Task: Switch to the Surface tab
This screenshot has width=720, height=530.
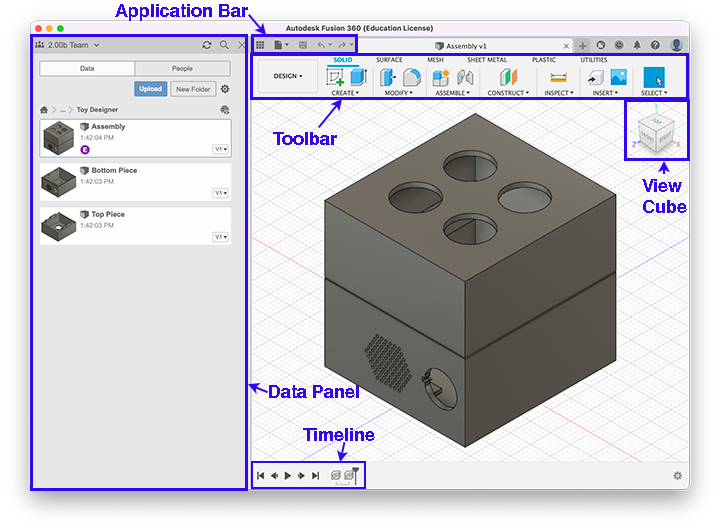Action: (389, 60)
